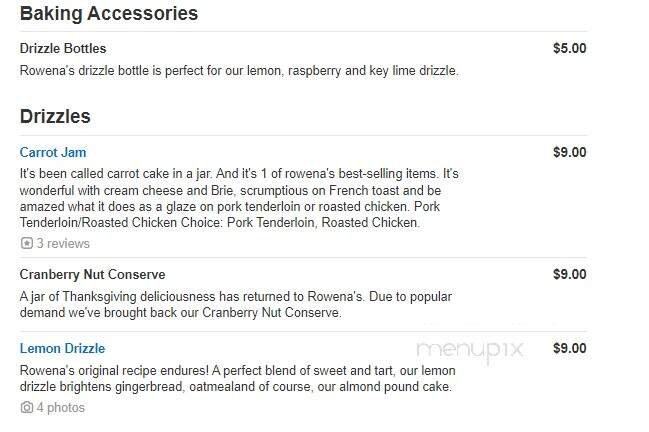Click the camera icon beside 4 photos
The height and width of the screenshot is (432, 649).
click(x=26, y=408)
